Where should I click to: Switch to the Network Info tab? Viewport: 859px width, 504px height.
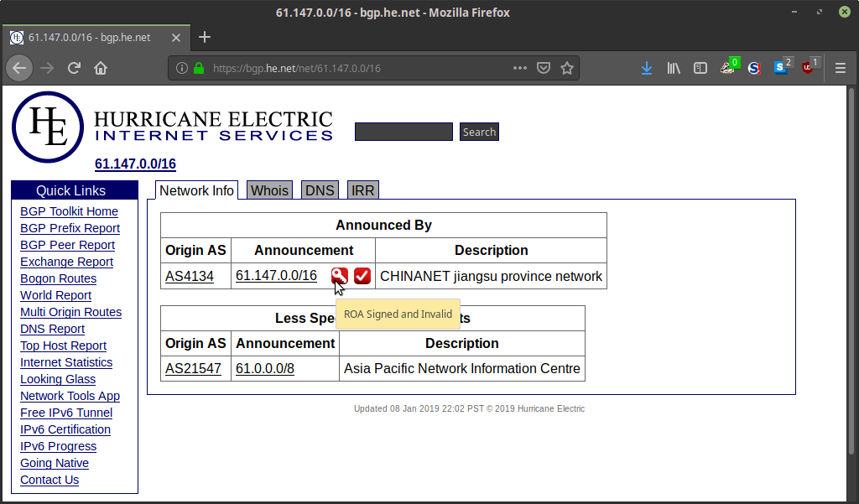coord(196,190)
